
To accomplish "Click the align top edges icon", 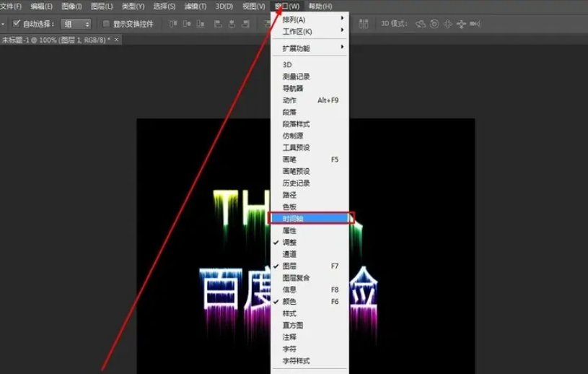I will tap(173, 24).
